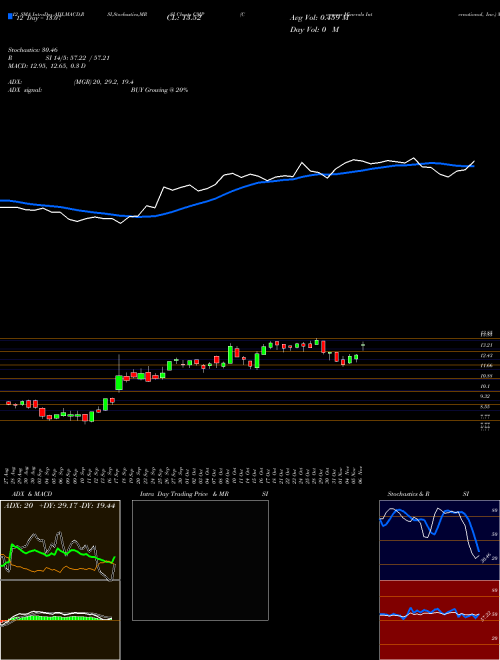Screen dimensions: 500x660
Task: Open the blue Stochastics oscillator panel
Action: coord(439,540)
